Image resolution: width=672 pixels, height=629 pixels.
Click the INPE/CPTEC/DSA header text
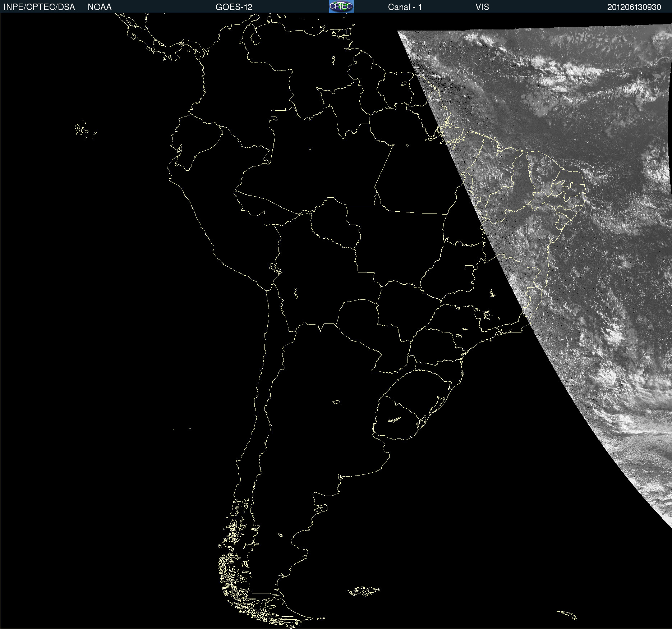39,7
